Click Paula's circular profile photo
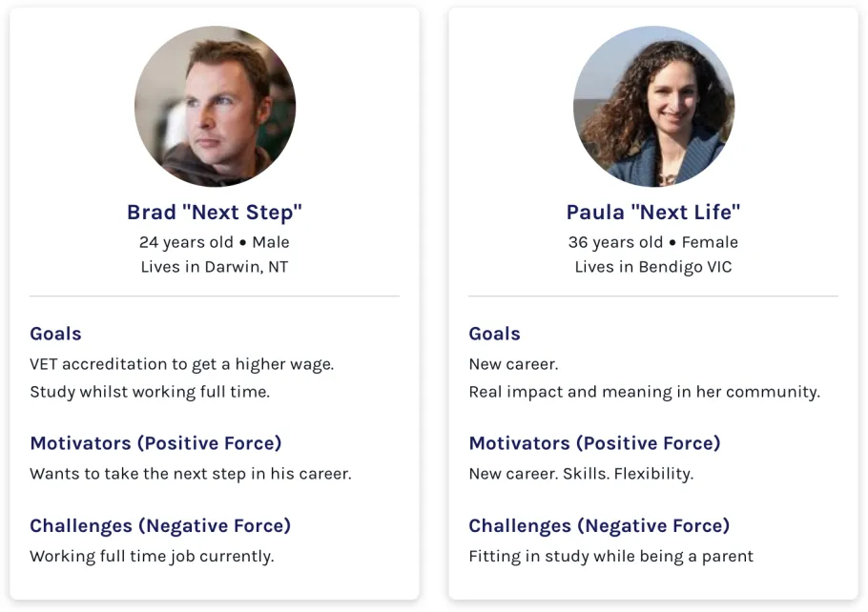This screenshot has width=868, height=612. coord(653,106)
